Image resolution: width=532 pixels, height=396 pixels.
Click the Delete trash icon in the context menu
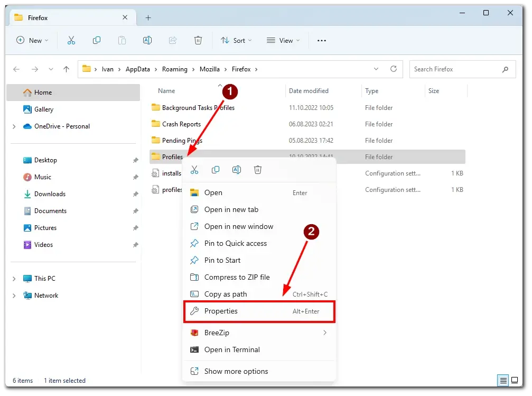pos(258,170)
